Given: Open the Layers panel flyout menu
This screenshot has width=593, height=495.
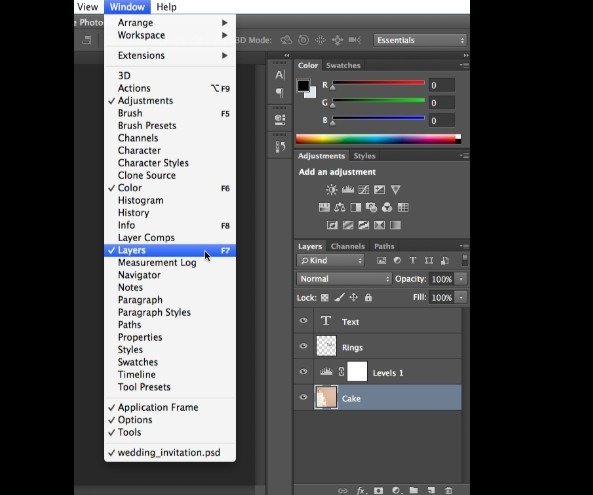Looking at the screenshot, I should coord(464,246).
